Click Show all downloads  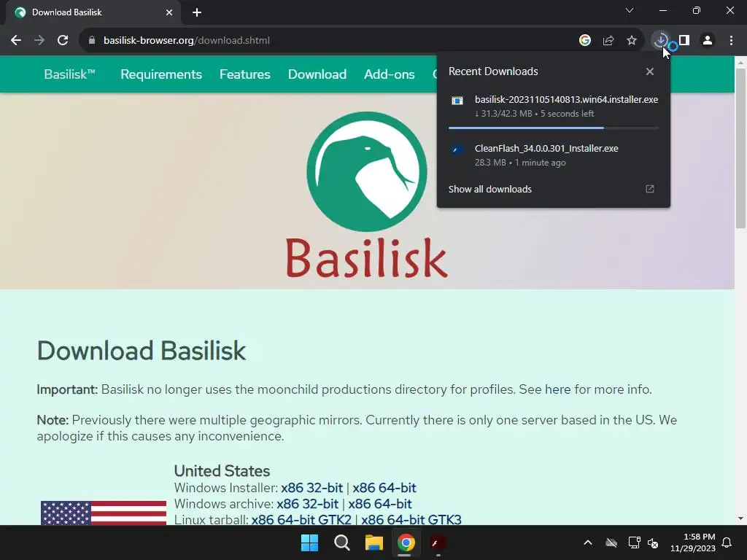pos(489,189)
